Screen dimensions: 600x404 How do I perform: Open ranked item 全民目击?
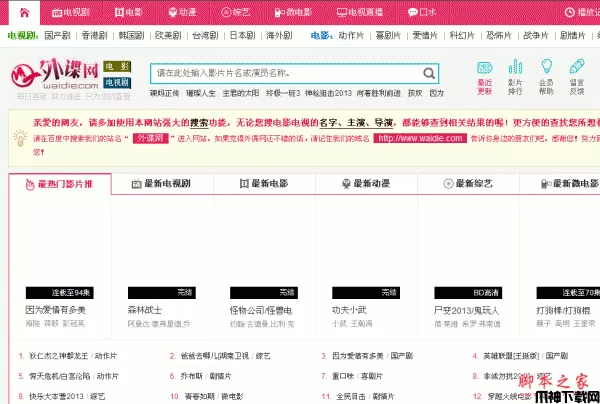point(351,396)
